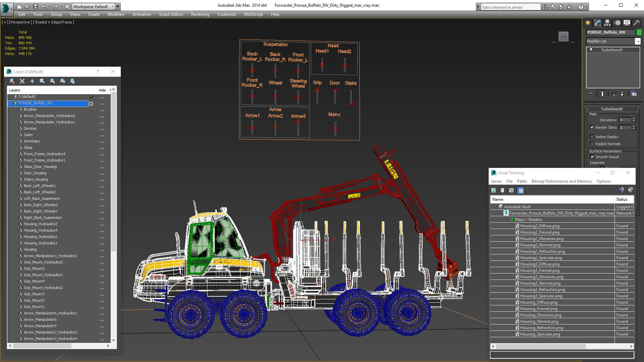Open the Undo history dropdown arrow
Image resolution: width=644 pixels, height=362 pixels.
pos(49,6)
